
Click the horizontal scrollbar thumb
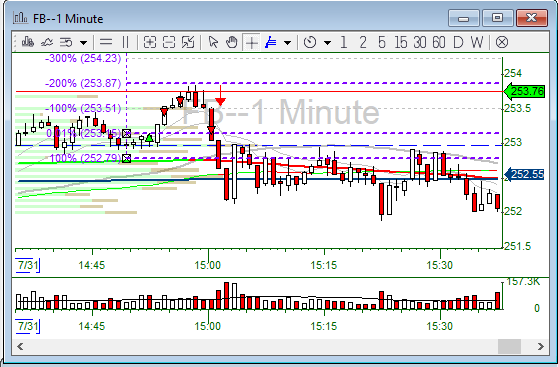click(509, 346)
